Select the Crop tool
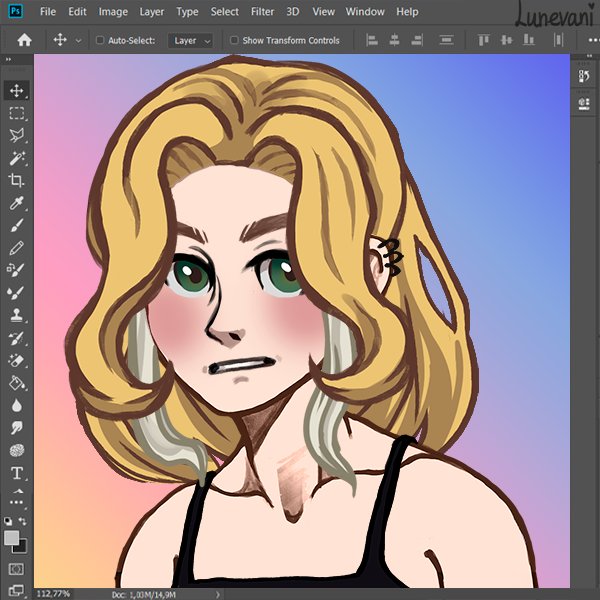 (x=16, y=180)
